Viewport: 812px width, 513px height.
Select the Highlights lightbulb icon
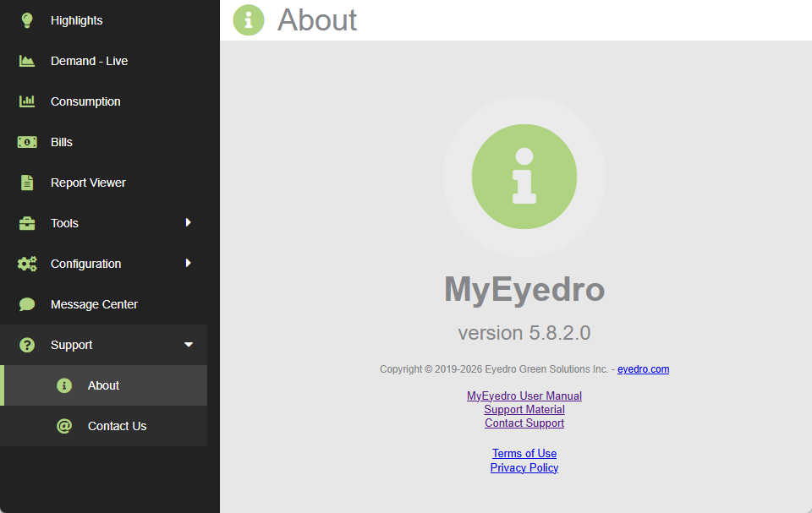27,20
